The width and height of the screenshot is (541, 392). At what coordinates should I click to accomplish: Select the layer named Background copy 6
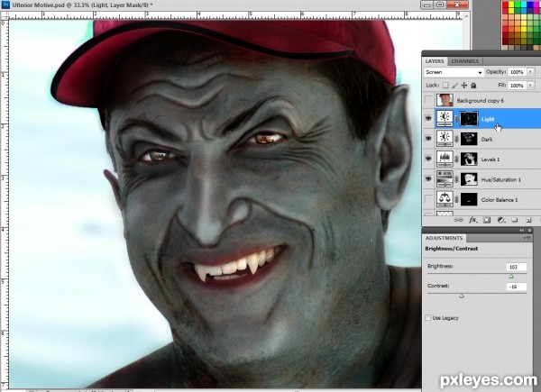480,100
